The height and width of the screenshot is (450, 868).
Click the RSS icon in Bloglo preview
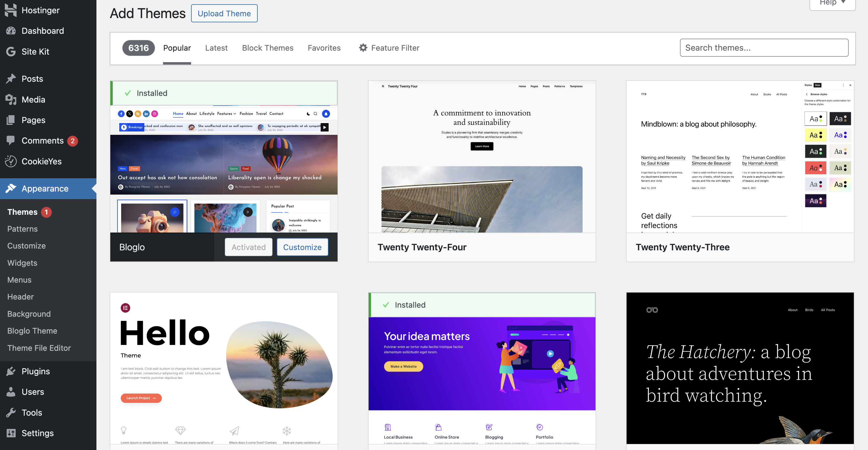(x=138, y=114)
